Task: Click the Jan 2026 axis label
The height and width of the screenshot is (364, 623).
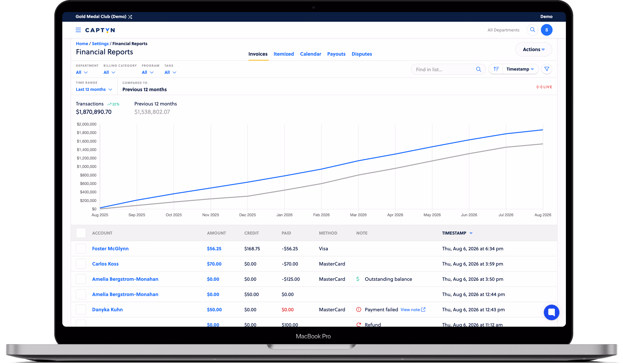Action: click(284, 215)
